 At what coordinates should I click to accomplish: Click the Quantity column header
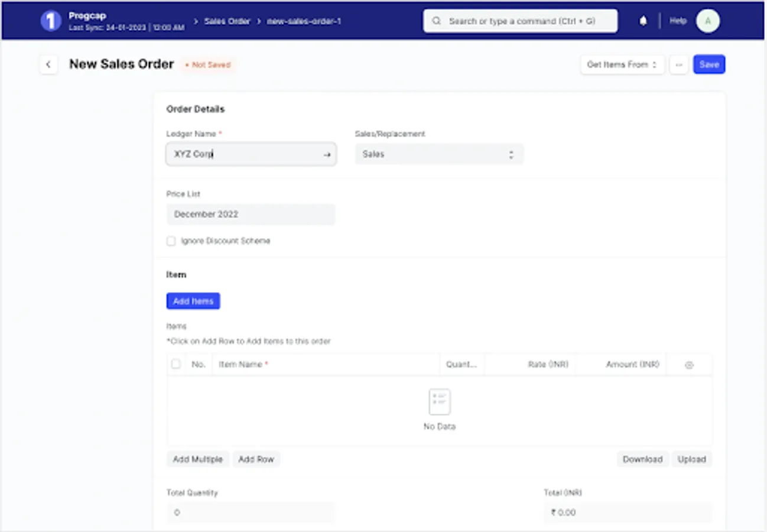tap(461, 365)
